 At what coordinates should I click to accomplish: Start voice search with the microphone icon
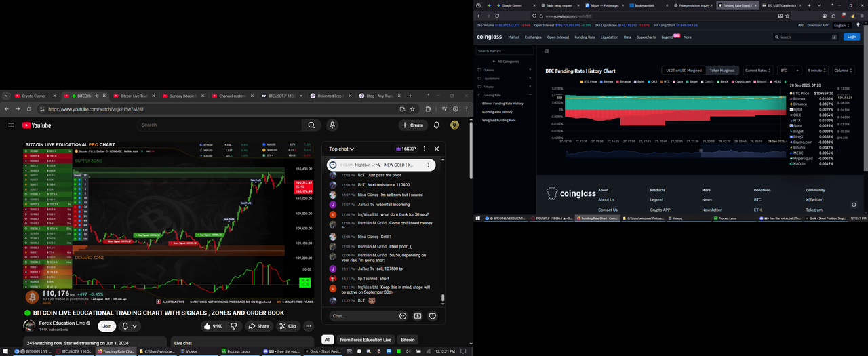click(332, 125)
